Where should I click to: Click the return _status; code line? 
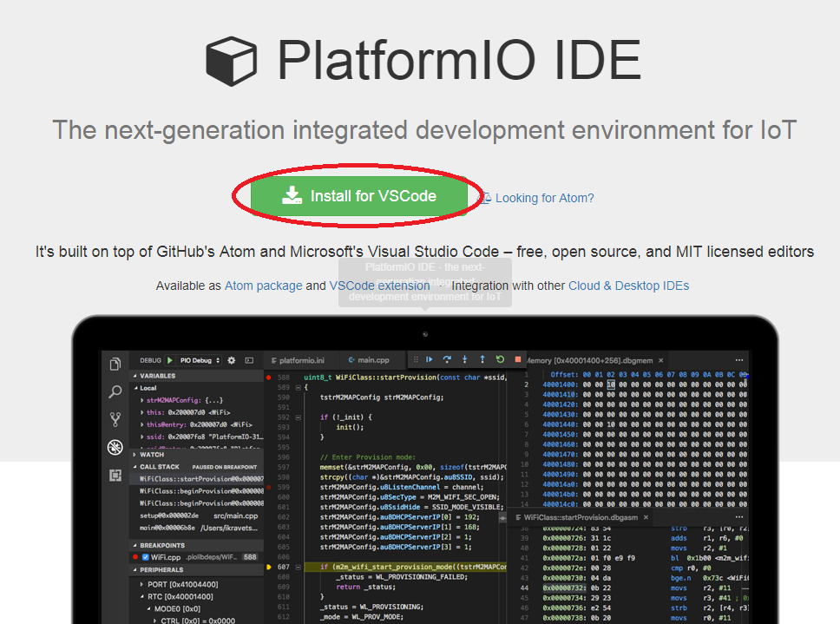(366, 587)
